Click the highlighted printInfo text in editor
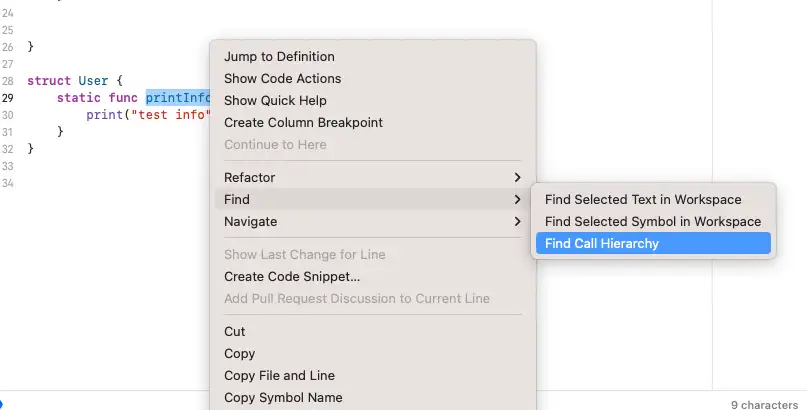Viewport: 807px width, 410px height. [178, 98]
